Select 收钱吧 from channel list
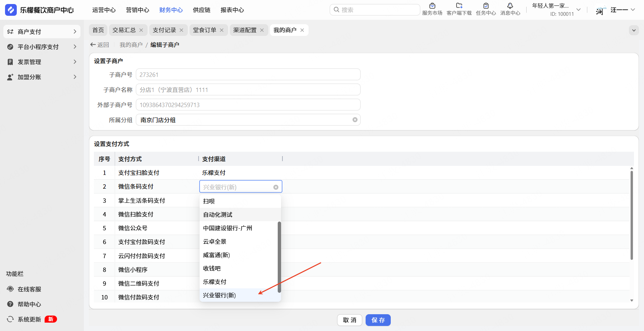The height and width of the screenshot is (331, 644). tap(239, 268)
